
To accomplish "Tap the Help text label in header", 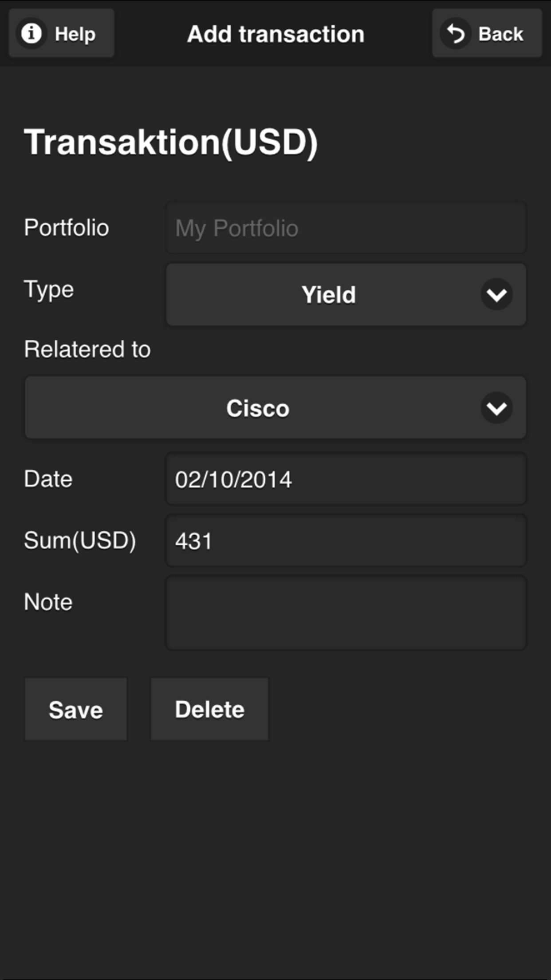I will (x=75, y=34).
